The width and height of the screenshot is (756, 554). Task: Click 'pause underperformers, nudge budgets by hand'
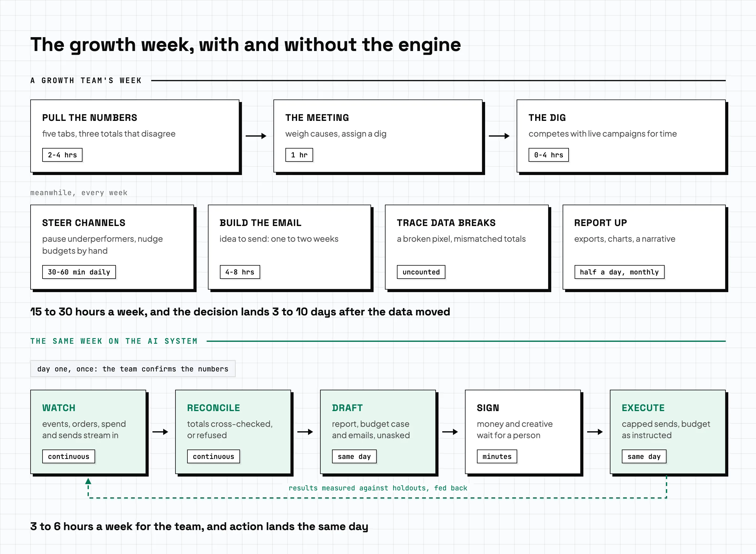(103, 245)
